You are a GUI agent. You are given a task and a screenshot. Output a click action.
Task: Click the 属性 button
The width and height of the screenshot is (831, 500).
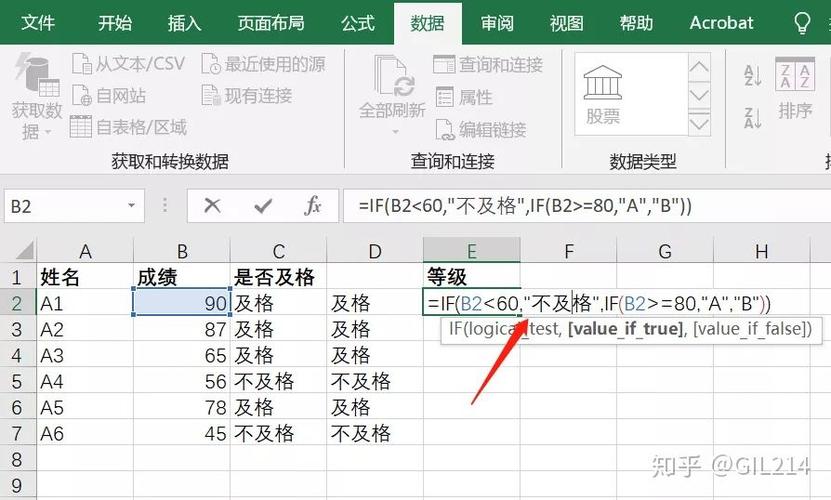(464, 97)
